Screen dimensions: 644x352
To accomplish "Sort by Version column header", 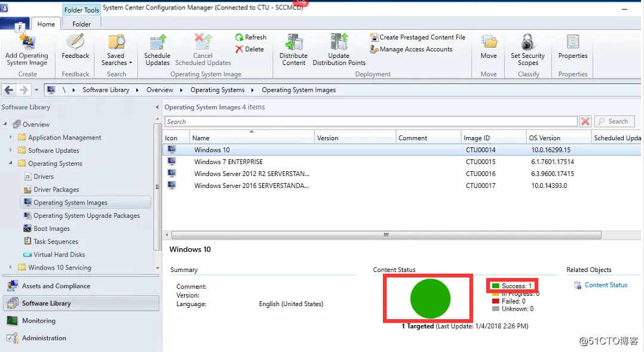I will 355,138.
